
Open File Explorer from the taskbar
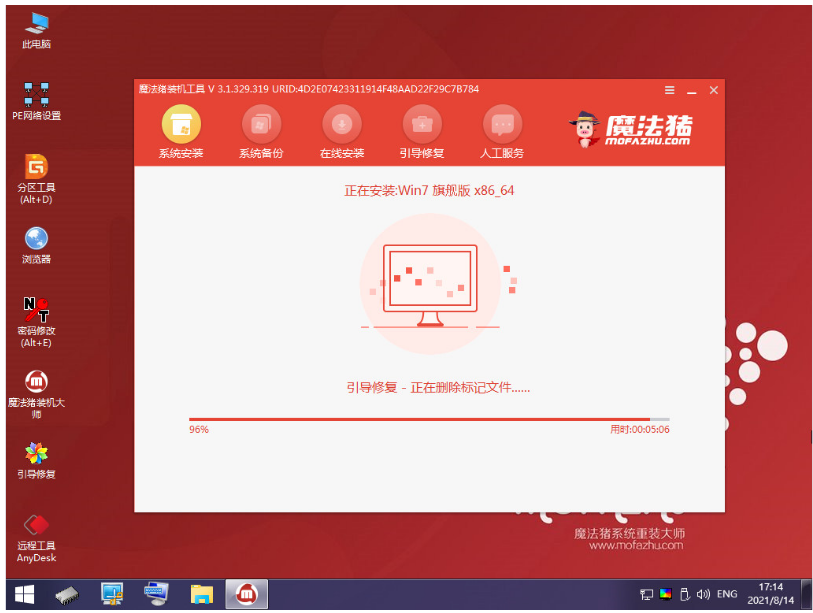pos(202,594)
